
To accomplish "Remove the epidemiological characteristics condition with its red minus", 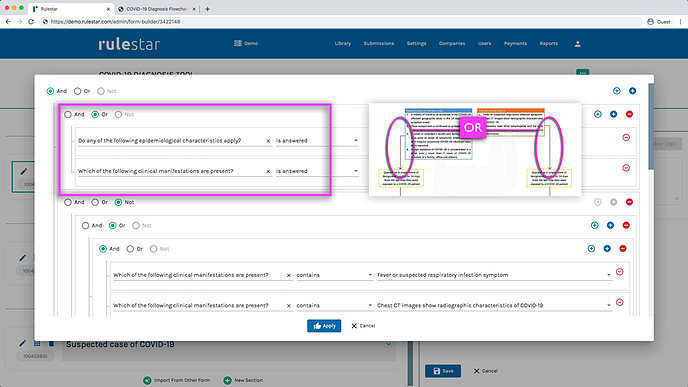I will (x=626, y=138).
